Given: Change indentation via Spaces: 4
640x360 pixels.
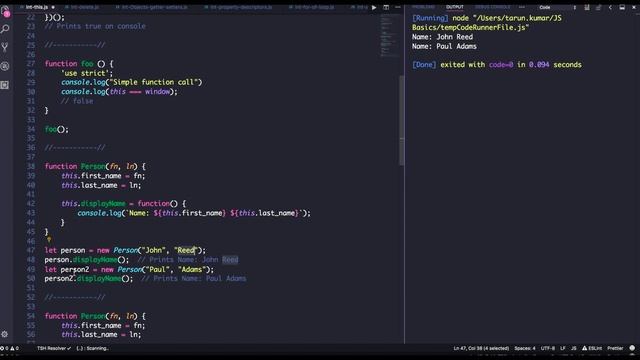Looking at the screenshot, I should point(525,348).
